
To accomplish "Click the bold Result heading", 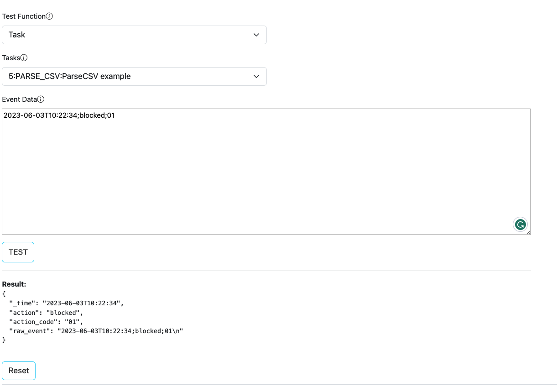I will 14,284.
